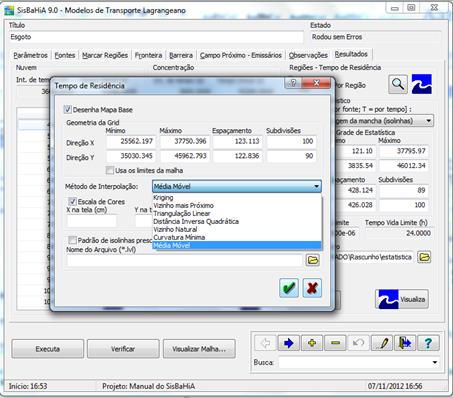The width and height of the screenshot is (453, 398).
Task: Close the Tempo de Residência dialog
Action: (316, 83)
